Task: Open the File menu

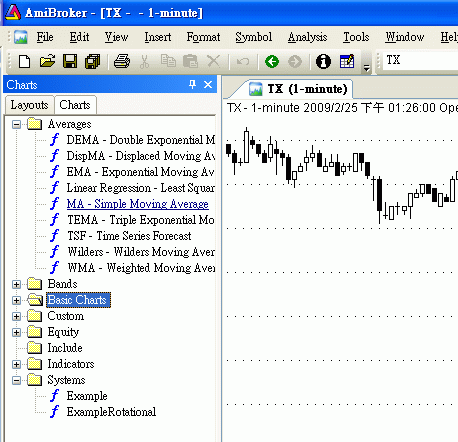Action: 45,37
